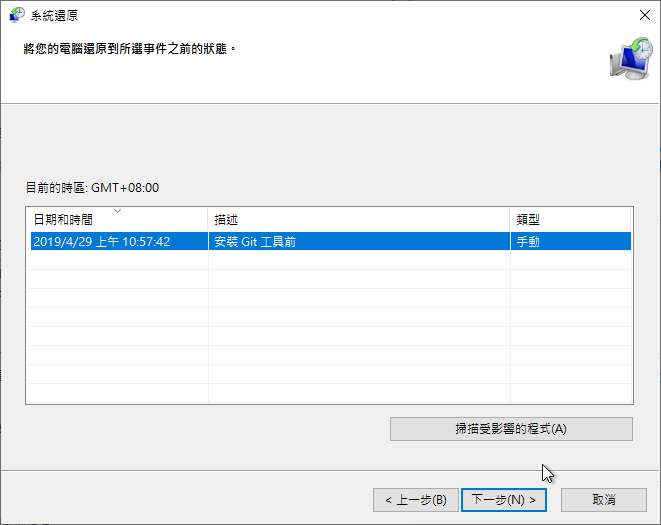This screenshot has width=661, height=525.
Task: Click the 目前的時區: GMT+08:00 label
Action: pos(92,187)
